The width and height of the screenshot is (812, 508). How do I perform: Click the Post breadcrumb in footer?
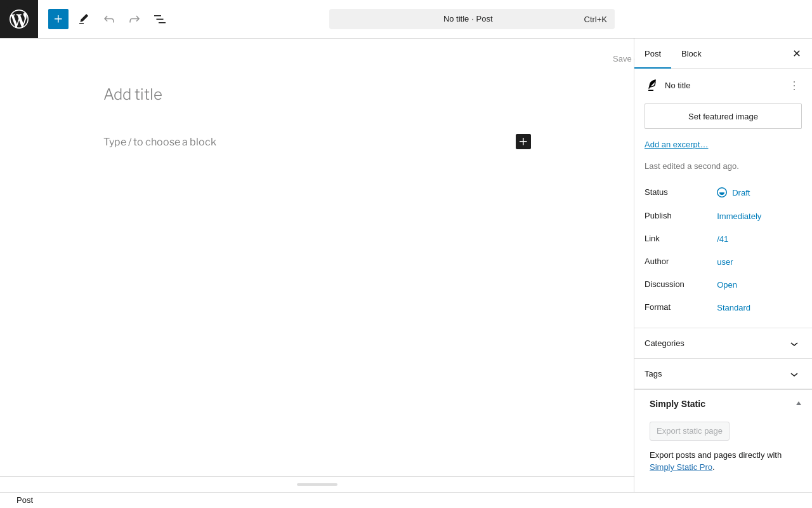point(25,500)
